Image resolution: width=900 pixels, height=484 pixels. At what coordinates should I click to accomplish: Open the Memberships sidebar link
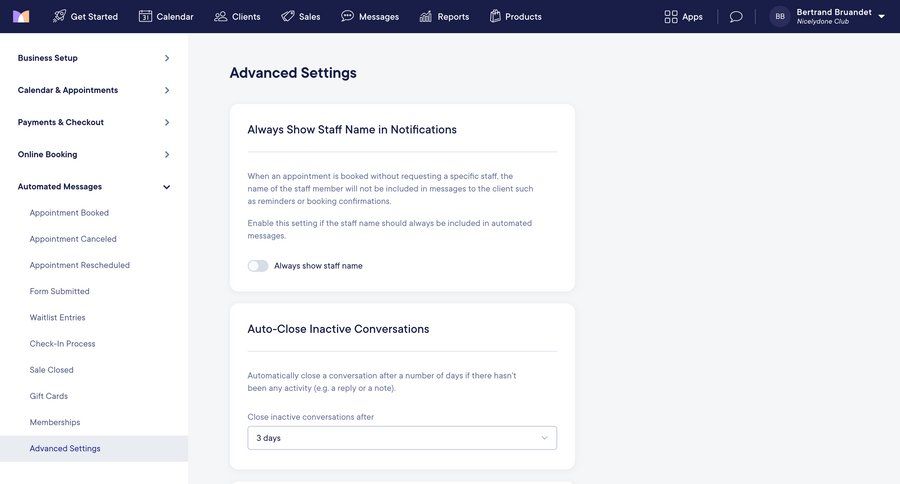pos(55,422)
